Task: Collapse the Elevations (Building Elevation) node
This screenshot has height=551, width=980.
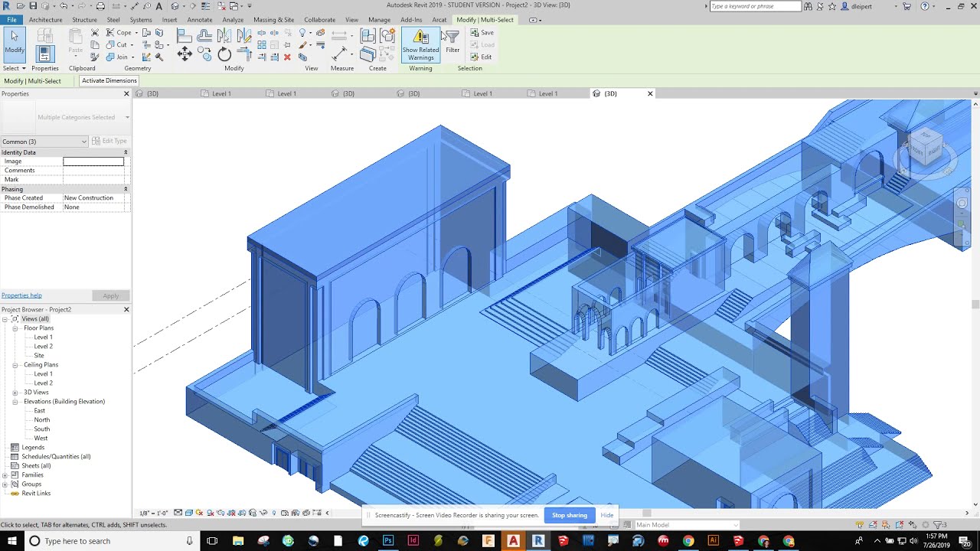Action: 15,402
